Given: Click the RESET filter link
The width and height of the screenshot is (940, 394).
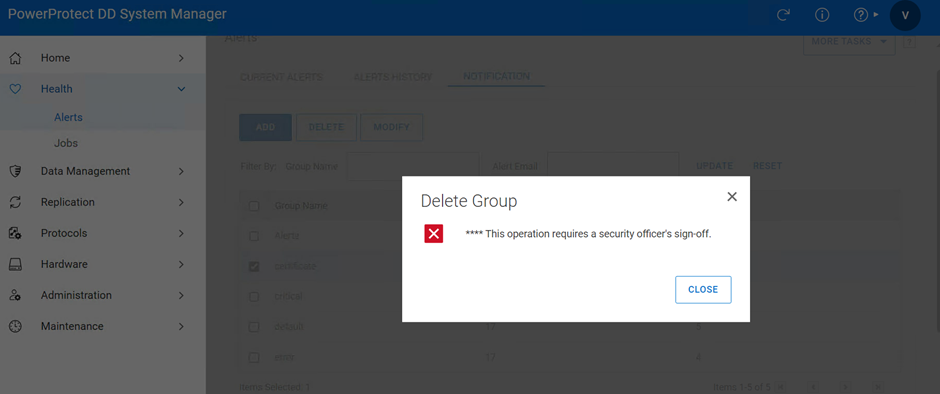Looking at the screenshot, I should [767, 166].
